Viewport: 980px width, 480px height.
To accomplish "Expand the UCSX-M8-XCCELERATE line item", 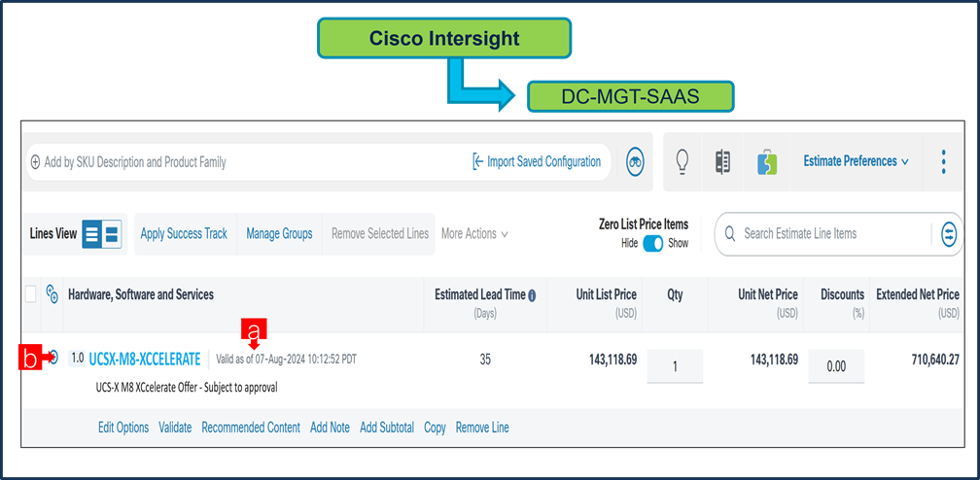I will (x=54, y=358).
